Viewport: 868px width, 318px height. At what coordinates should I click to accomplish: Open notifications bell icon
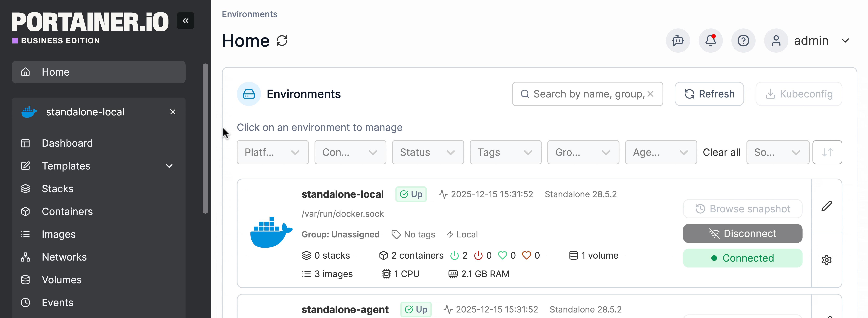click(x=710, y=41)
